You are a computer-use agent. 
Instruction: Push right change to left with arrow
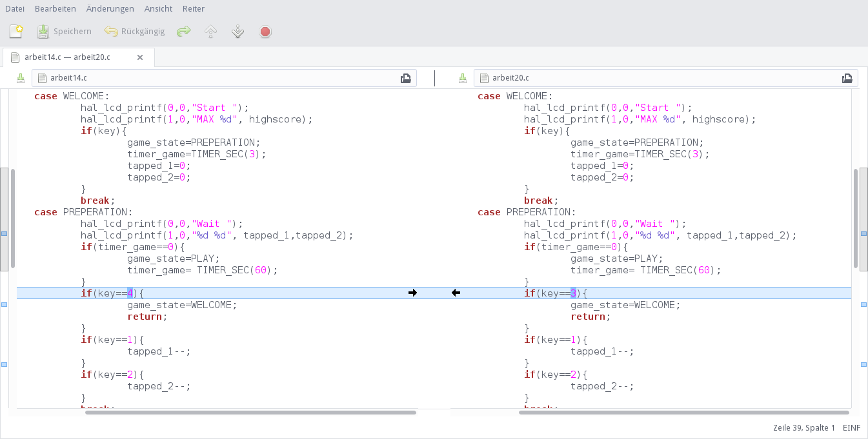pos(456,293)
